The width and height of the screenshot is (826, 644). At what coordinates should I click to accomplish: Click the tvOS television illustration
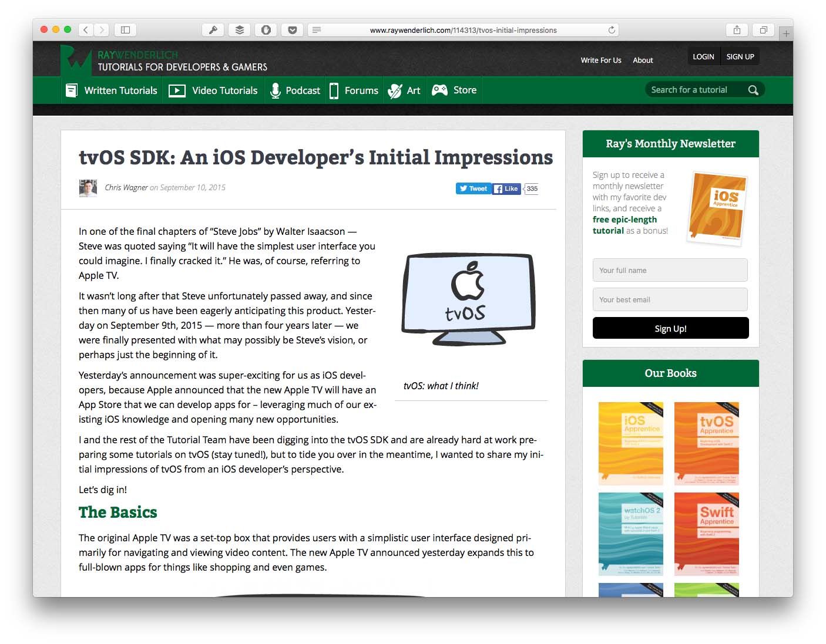coord(468,299)
